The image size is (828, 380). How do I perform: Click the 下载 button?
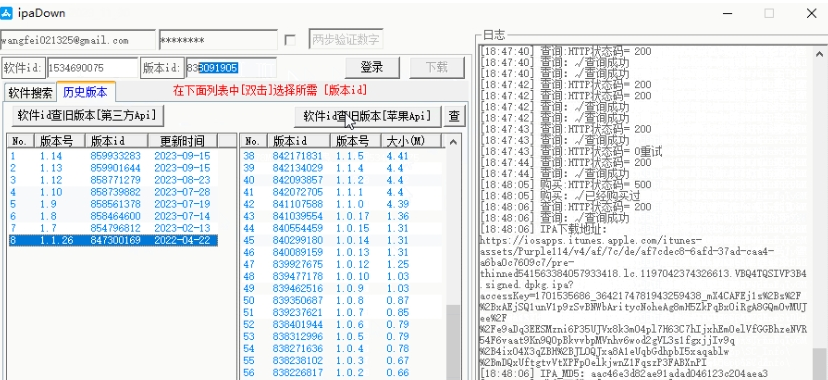(x=437, y=68)
